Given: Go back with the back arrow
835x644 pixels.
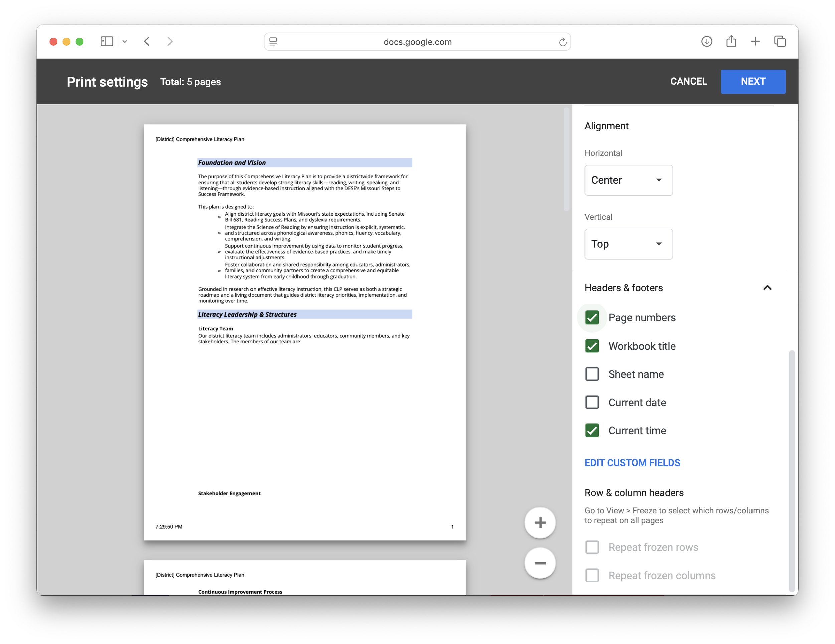Looking at the screenshot, I should [x=147, y=41].
